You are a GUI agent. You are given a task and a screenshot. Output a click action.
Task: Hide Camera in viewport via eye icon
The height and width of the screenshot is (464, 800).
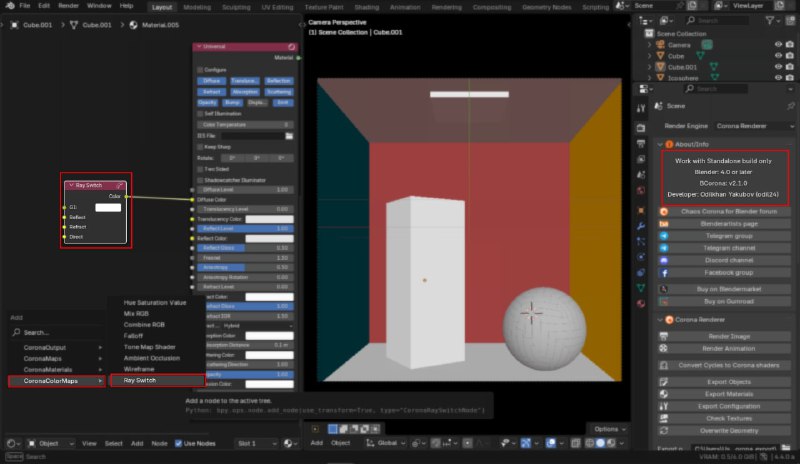tap(778, 45)
